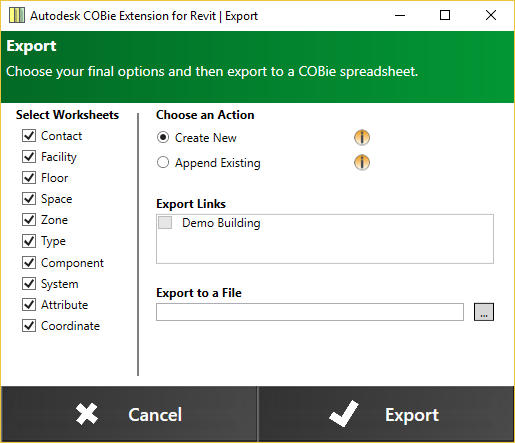Uncheck the Facility worksheet checkbox
The width and height of the screenshot is (515, 443).
29,157
